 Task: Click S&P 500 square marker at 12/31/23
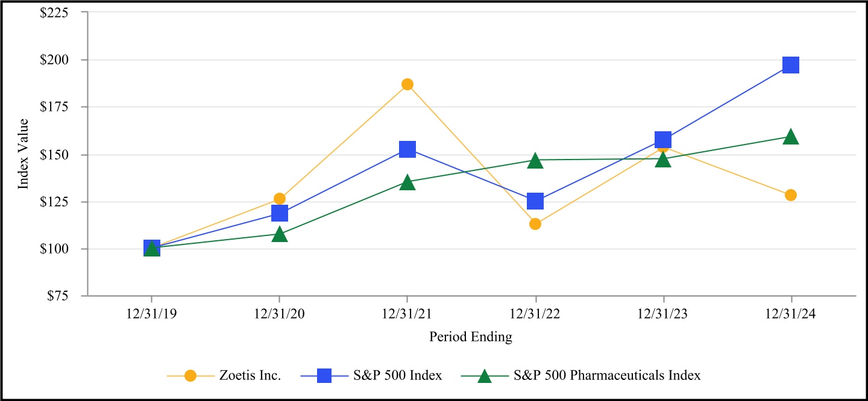coord(663,140)
